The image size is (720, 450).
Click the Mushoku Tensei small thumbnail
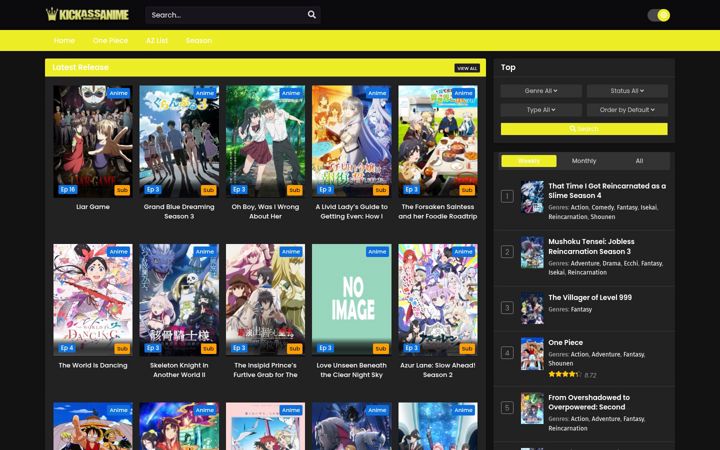(532, 252)
